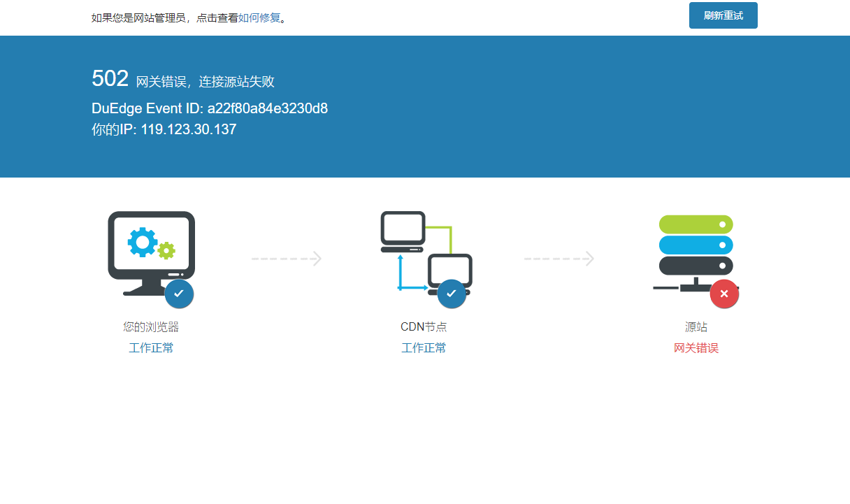Viewport: 850px width, 504px height.
Task: Click the browser monitor with gears icon
Action: [151, 252]
